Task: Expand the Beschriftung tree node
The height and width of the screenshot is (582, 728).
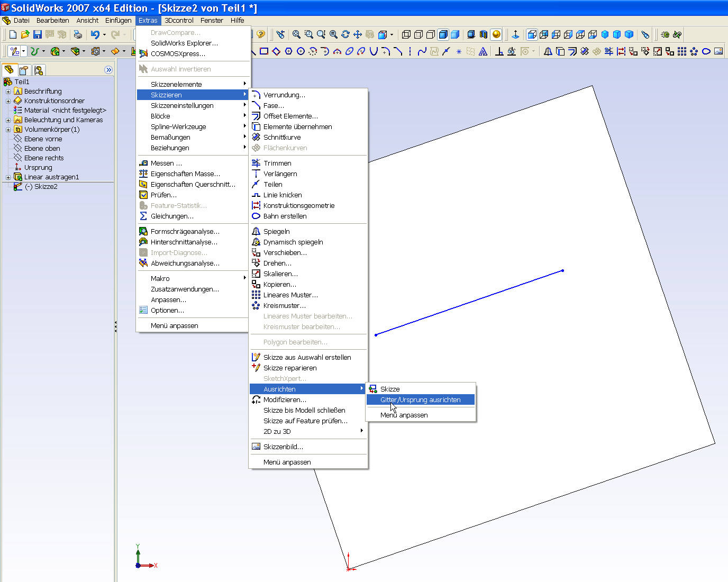Action: pos(8,92)
